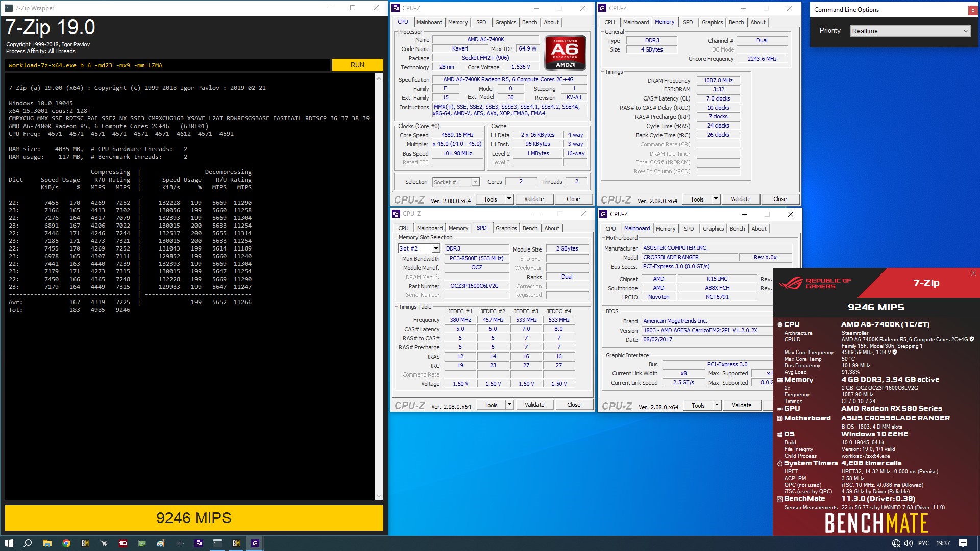The height and width of the screenshot is (551, 980).
Task: Click Close in the Memory tab window
Action: point(780,199)
